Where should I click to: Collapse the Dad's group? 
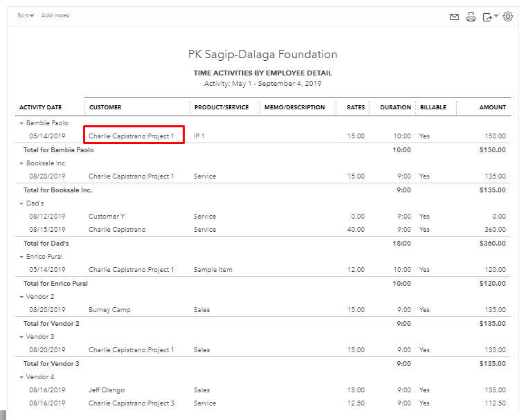(x=21, y=203)
